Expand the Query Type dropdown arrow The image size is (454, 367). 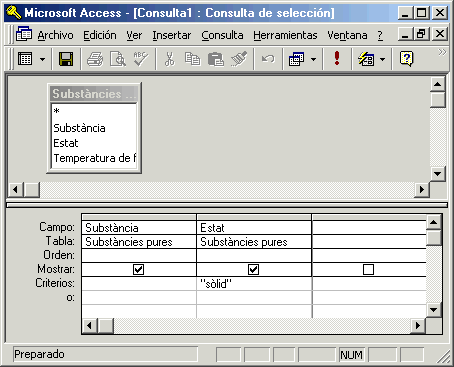[x=313, y=60]
